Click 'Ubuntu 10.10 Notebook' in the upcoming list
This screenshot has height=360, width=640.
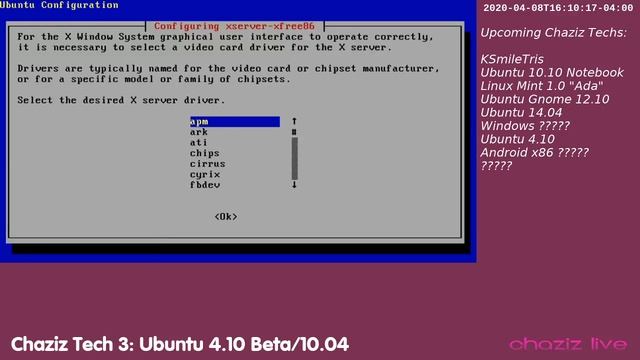click(x=551, y=73)
